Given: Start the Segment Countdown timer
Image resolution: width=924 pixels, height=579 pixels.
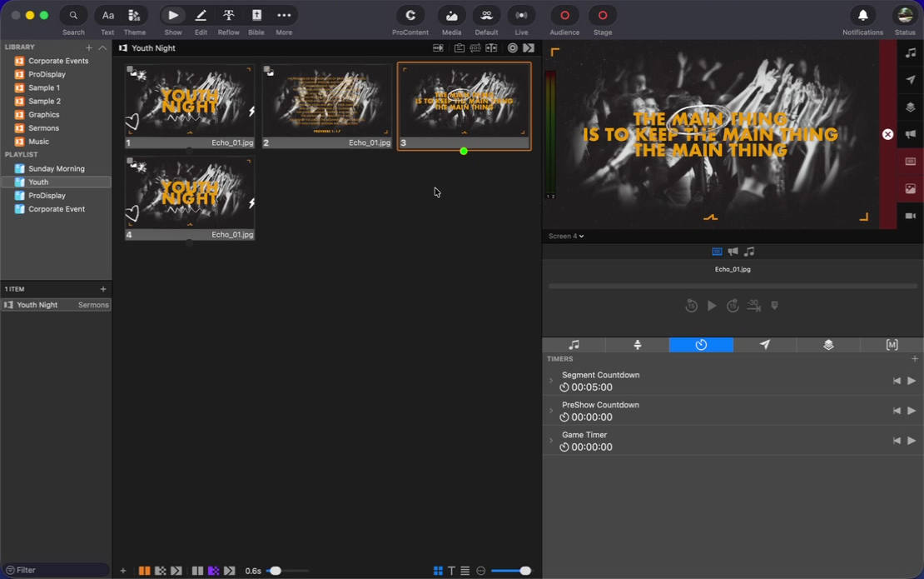Looking at the screenshot, I should coord(912,381).
